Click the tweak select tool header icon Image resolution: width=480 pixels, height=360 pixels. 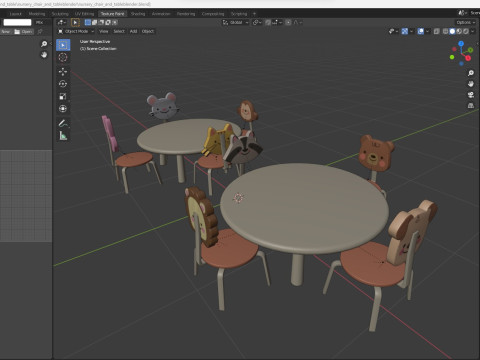[x=75, y=22]
